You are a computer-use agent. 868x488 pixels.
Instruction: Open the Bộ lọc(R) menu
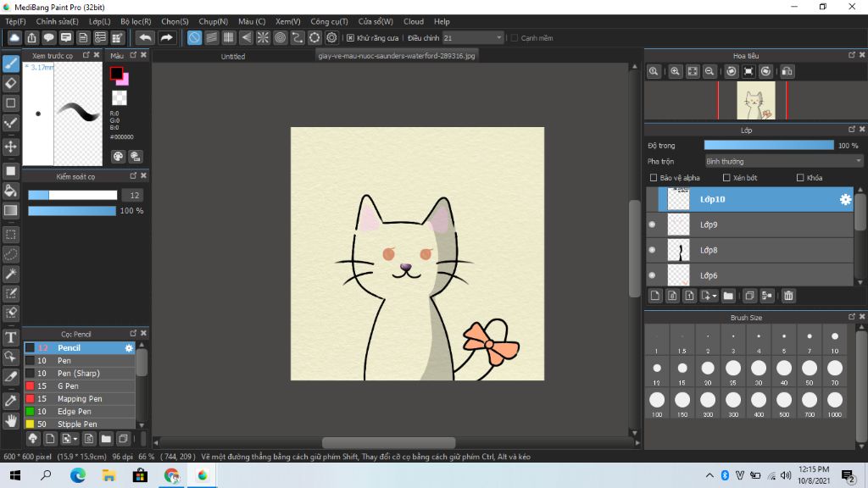coord(136,21)
